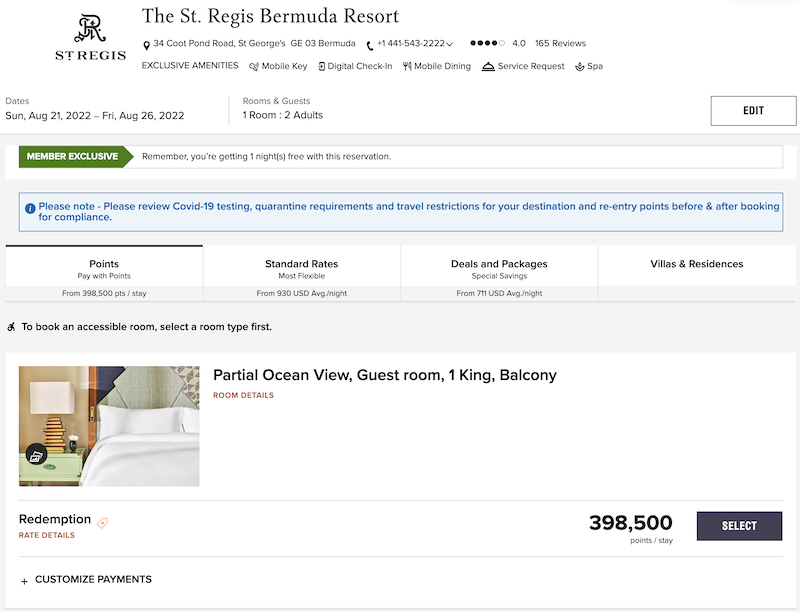
Task: Open the 165 Reviews link
Action: point(560,43)
